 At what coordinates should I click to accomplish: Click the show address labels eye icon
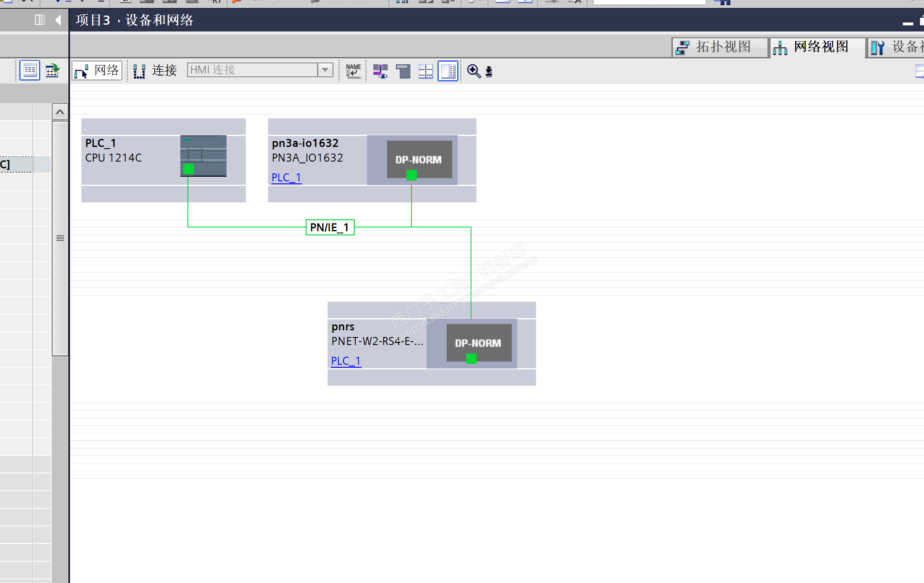[380, 71]
